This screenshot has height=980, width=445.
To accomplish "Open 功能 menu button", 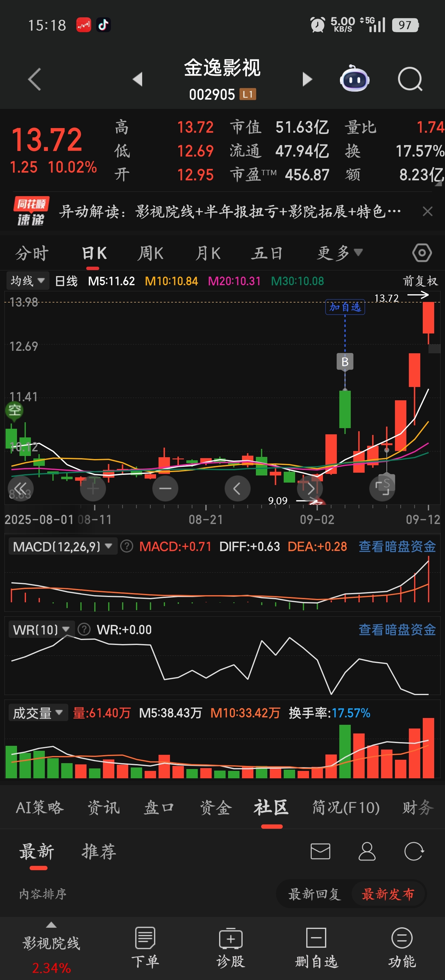I will pyautogui.click(x=402, y=947).
